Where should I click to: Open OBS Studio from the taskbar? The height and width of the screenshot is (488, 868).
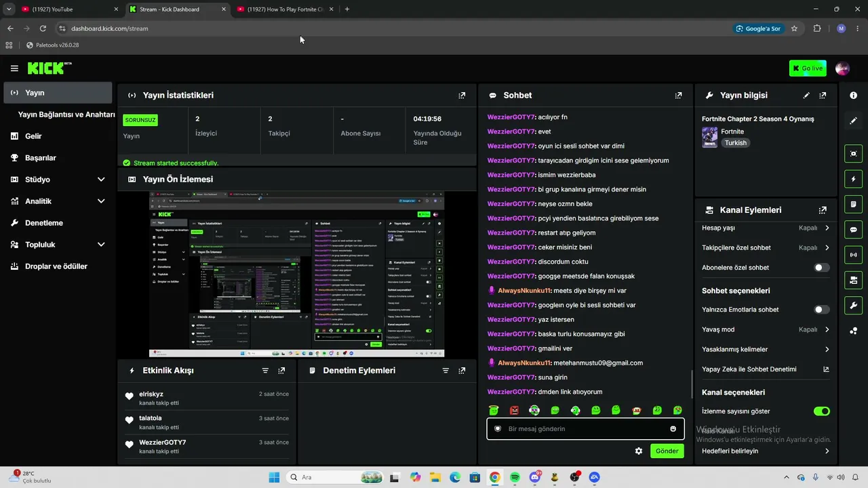(574, 478)
